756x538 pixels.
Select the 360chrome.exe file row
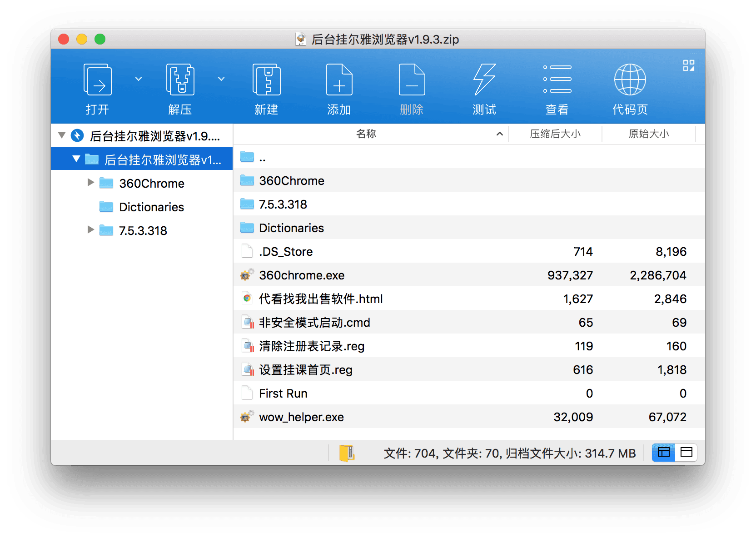[469, 275]
